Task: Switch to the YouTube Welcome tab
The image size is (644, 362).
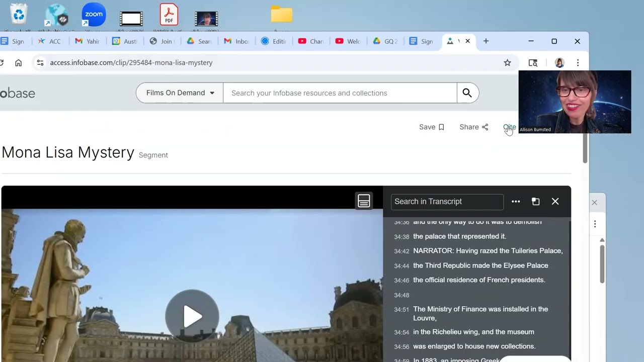Action: 348,41
